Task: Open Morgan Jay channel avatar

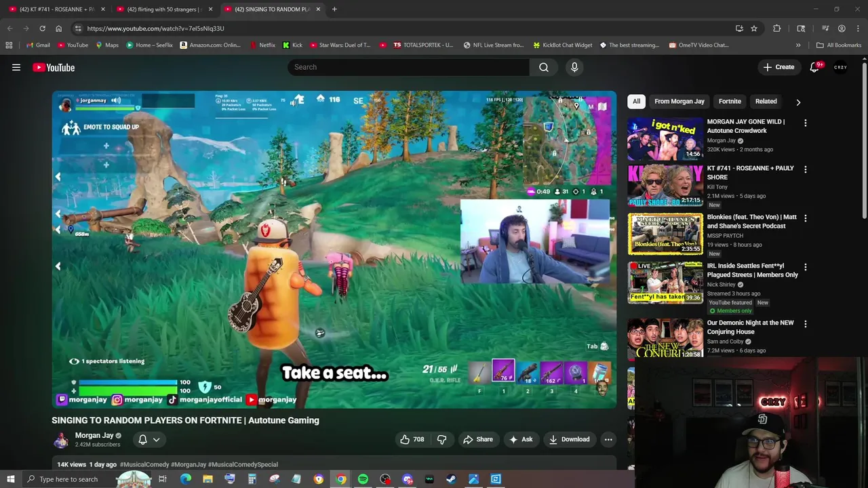Action: 61,439
